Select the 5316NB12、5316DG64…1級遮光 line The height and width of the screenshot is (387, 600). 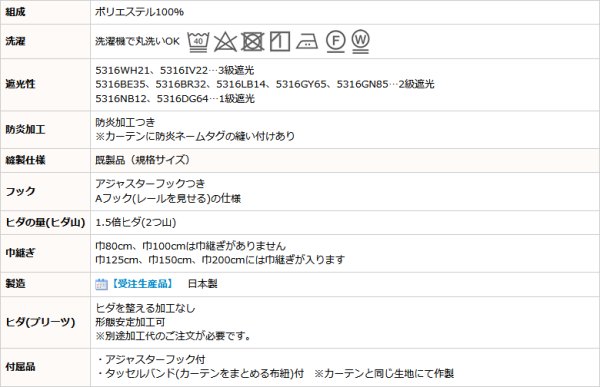click(x=175, y=99)
